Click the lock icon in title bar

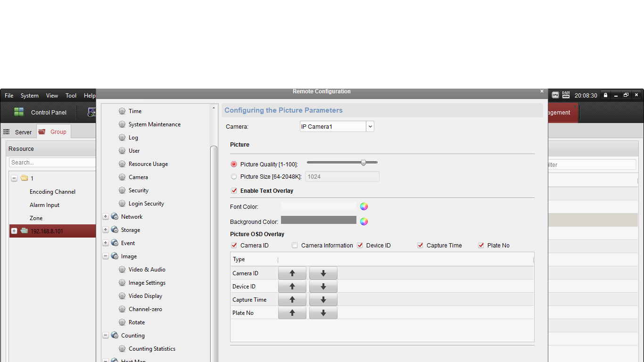606,95
